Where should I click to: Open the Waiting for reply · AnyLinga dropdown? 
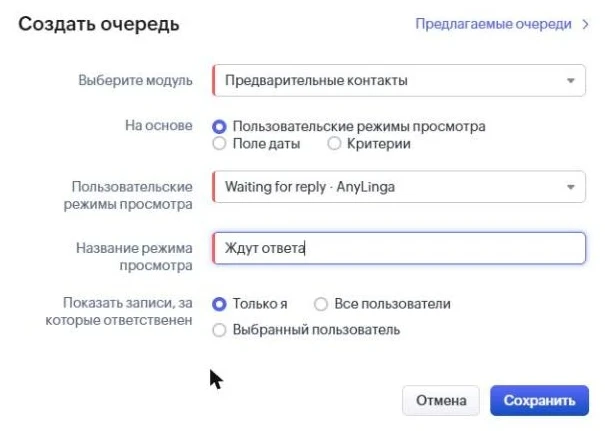point(399,187)
